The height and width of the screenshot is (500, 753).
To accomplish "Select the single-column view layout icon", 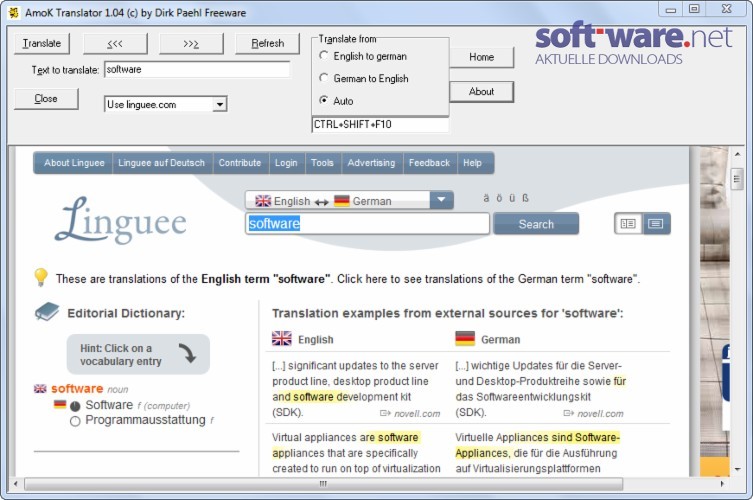I will 656,224.
